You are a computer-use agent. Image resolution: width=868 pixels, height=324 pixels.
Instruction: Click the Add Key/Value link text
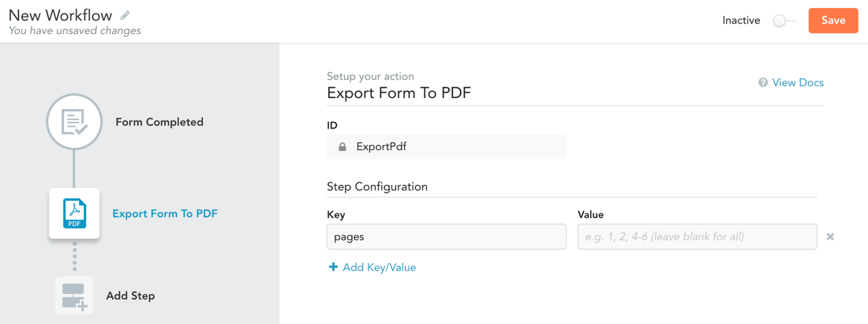pos(379,268)
